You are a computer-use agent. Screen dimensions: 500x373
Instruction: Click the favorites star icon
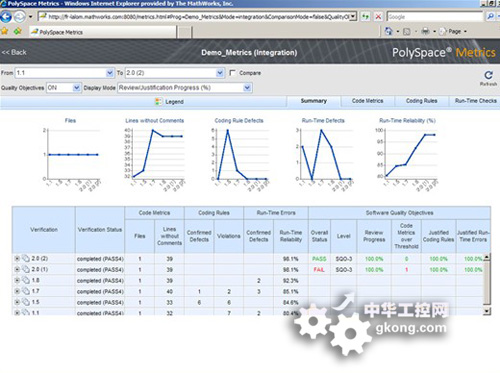tap(5, 32)
